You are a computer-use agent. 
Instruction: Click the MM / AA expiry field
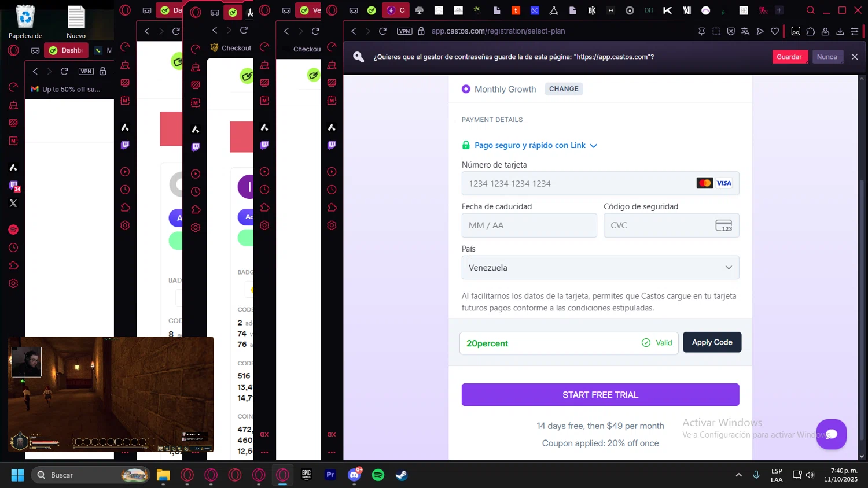[x=529, y=225]
